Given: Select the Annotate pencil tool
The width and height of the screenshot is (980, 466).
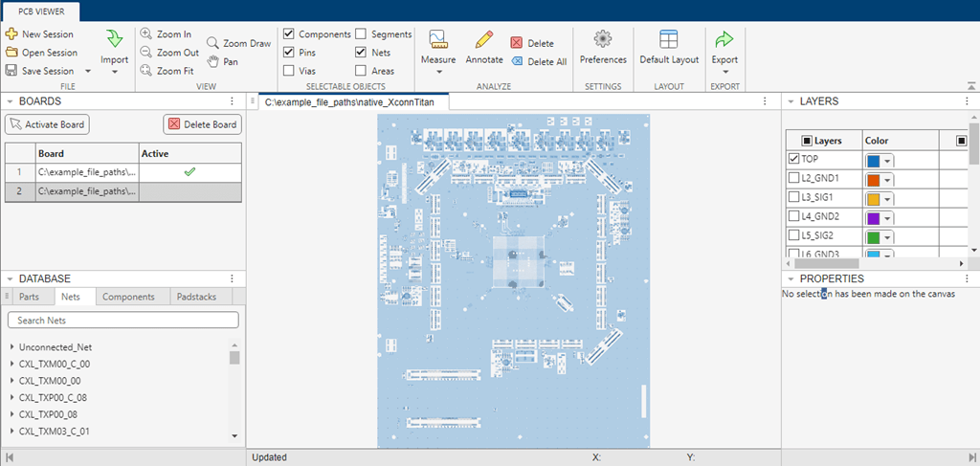Looking at the screenshot, I should tap(484, 40).
